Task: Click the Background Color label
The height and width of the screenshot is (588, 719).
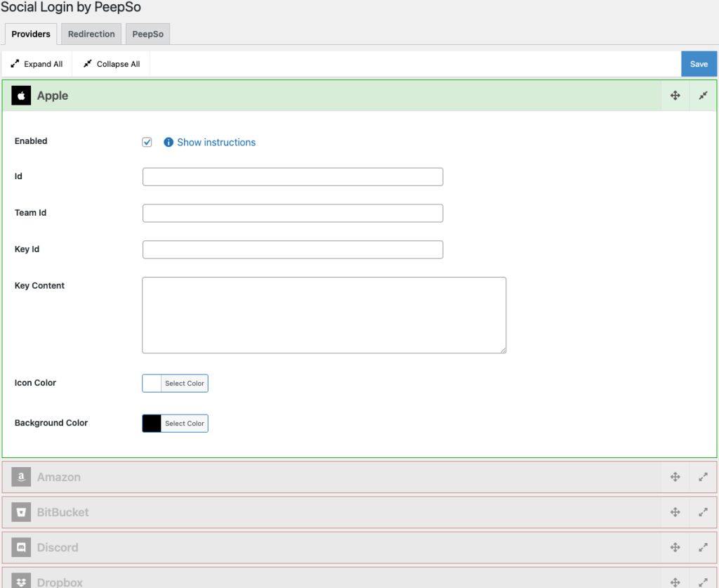Action: pos(51,423)
